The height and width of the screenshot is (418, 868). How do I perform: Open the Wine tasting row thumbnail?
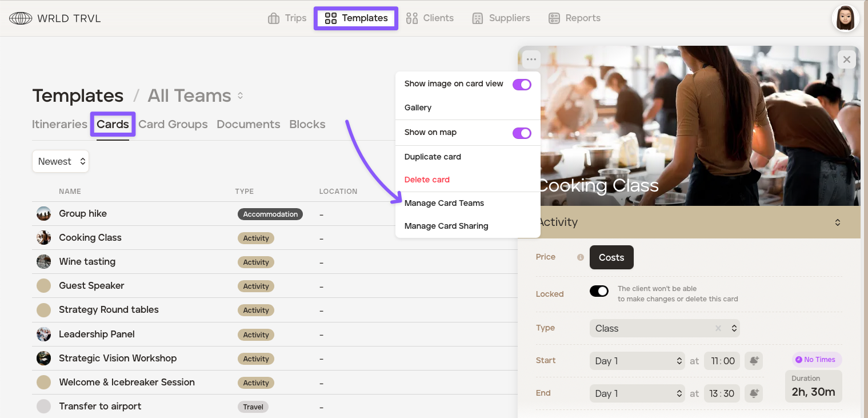[44, 262]
